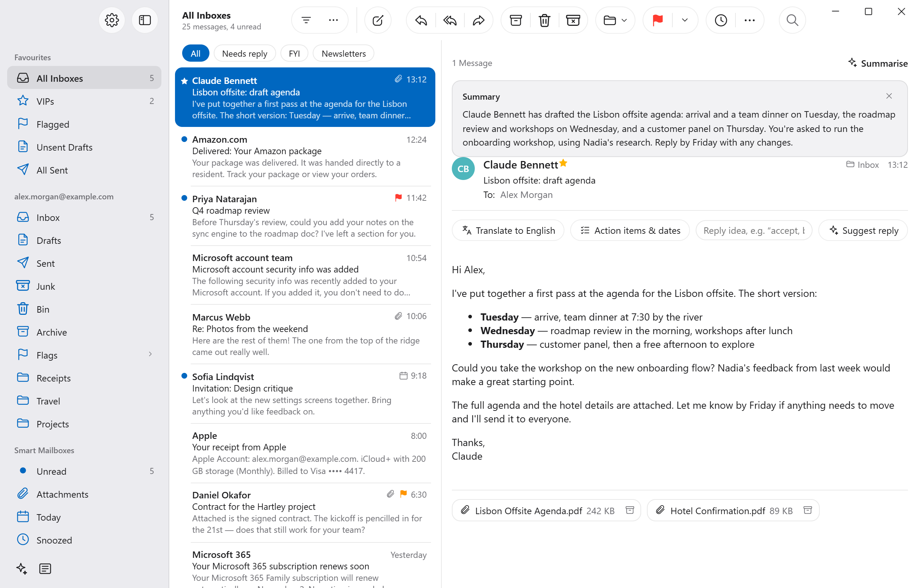Close the Summary panel
The width and height of the screenshot is (918, 588).
coord(889,96)
